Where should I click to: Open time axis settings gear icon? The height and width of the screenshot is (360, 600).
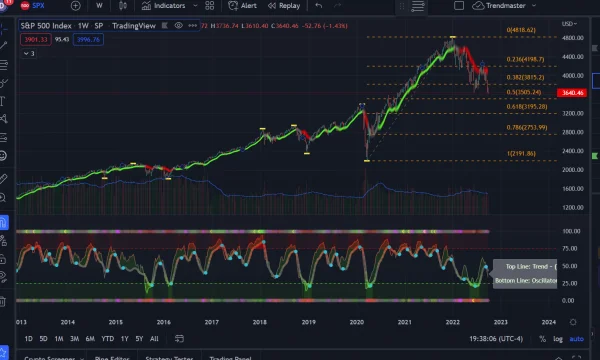[573, 322]
